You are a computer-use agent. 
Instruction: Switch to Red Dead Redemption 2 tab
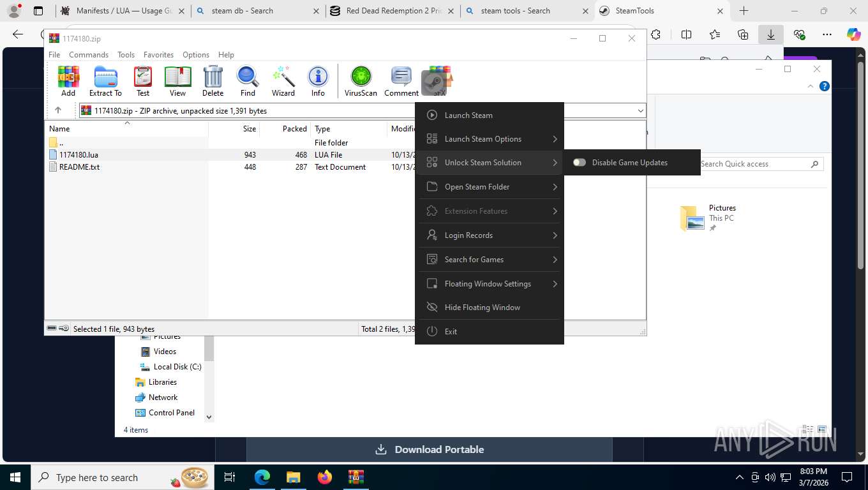tap(391, 11)
